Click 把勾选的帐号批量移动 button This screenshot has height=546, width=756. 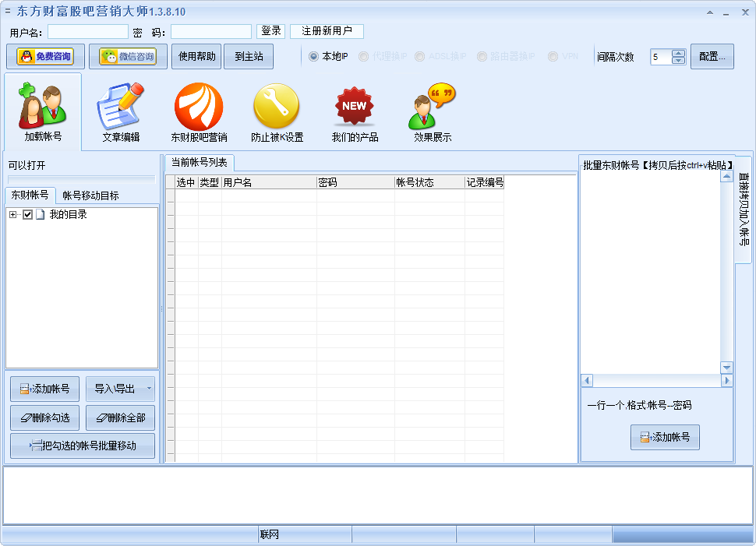pos(83,446)
